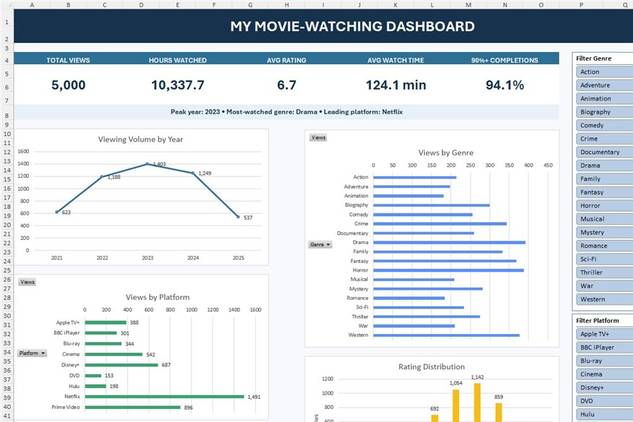
Task: Pick Crime in Filter Genre list
Action: click(x=604, y=139)
